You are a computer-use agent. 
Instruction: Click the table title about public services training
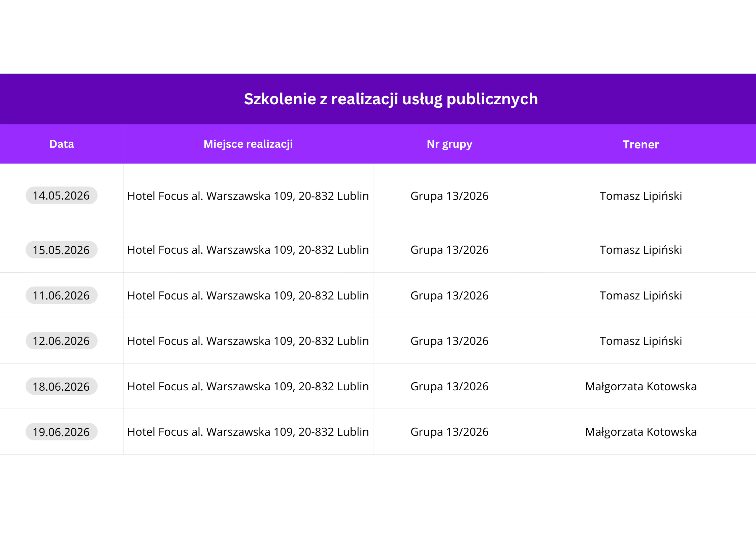point(391,99)
